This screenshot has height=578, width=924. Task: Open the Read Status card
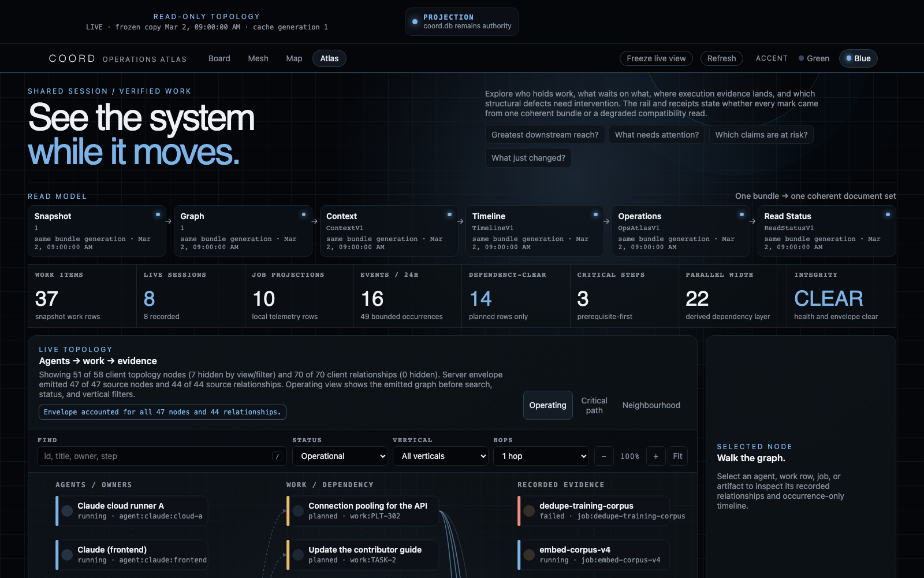pyautogui.click(x=827, y=231)
